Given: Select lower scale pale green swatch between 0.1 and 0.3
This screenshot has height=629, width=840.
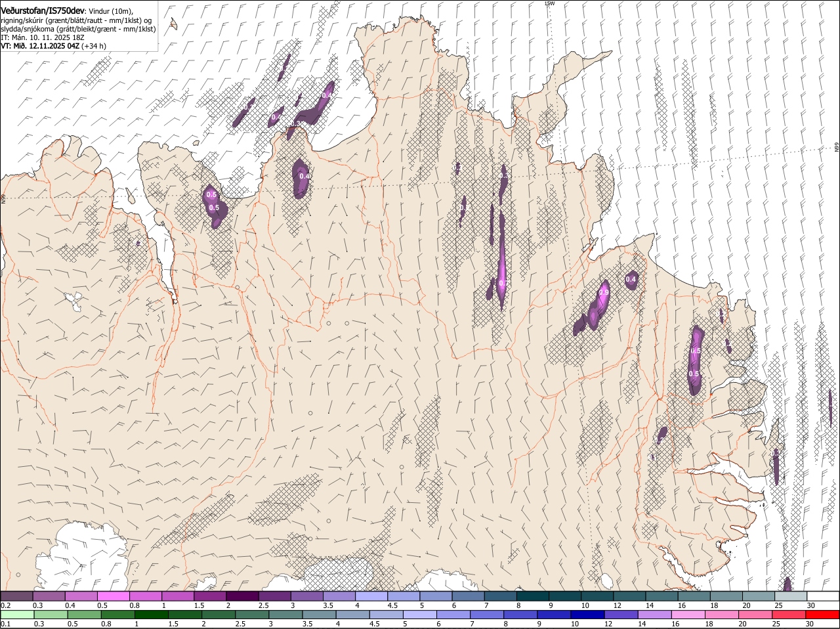Looking at the screenshot, I should pos(16,615).
